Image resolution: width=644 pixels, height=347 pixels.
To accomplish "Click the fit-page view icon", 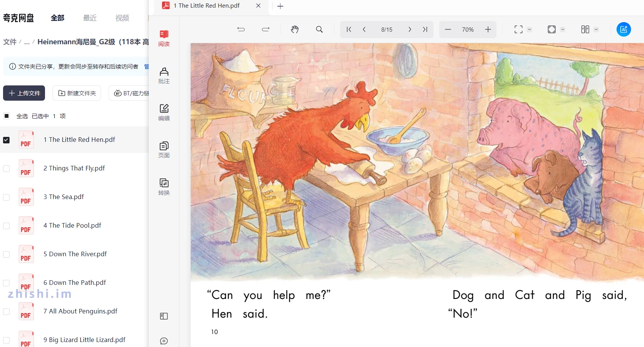I will 552,29.
